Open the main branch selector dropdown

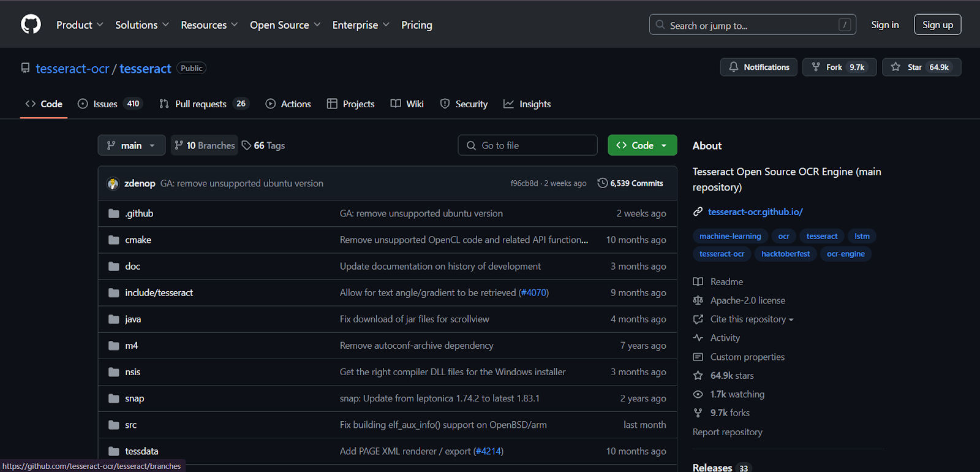pos(132,145)
